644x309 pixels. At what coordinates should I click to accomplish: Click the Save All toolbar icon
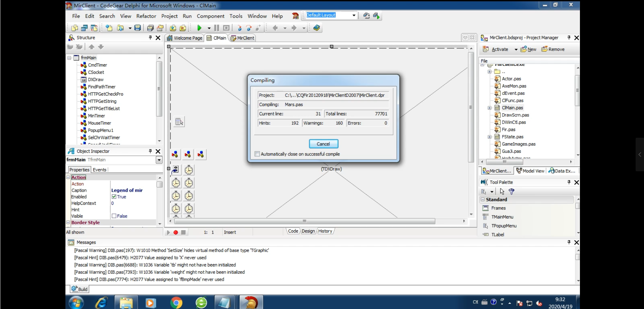point(150,28)
